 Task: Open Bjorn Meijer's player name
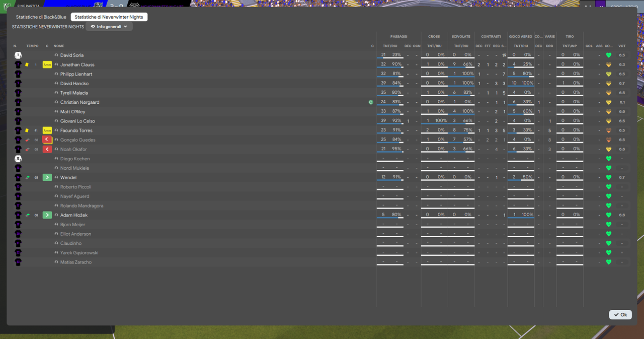73,225
